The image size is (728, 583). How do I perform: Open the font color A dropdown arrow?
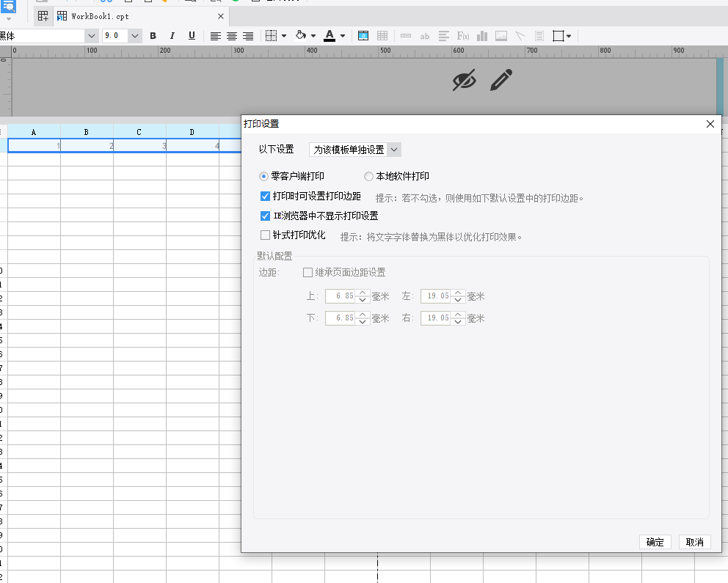(x=343, y=36)
